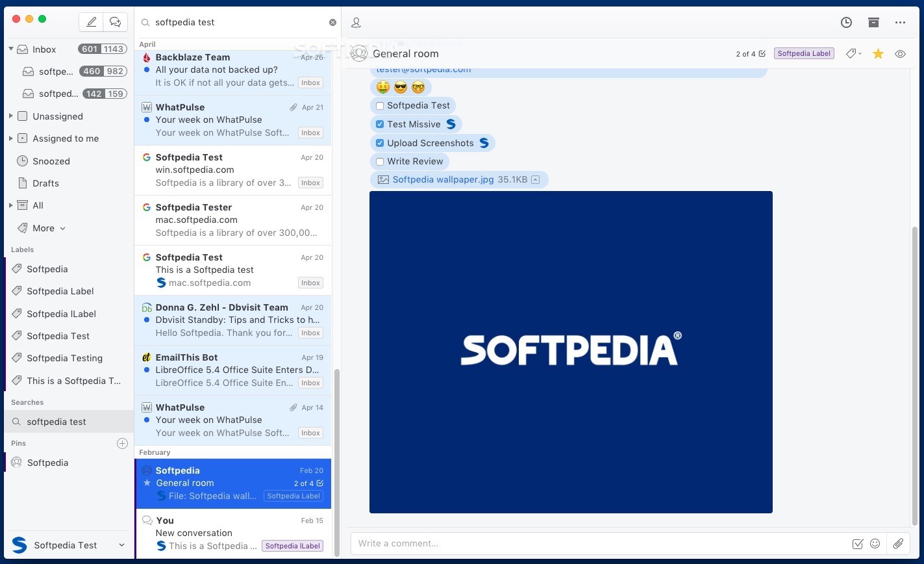Image resolution: width=924 pixels, height=564 pixels.
Task: Open the More labels dropdown
Action: (41, 228)
